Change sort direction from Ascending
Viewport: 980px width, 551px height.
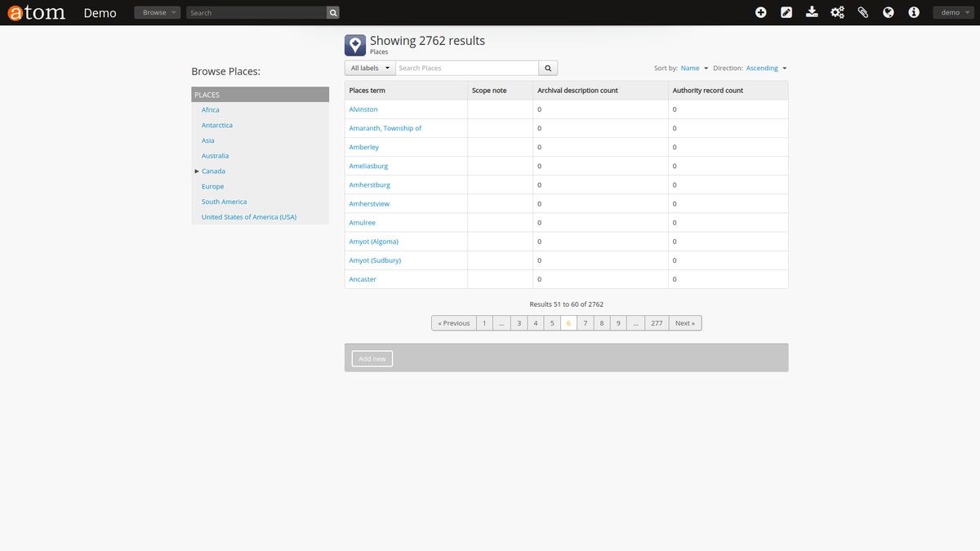763,68
